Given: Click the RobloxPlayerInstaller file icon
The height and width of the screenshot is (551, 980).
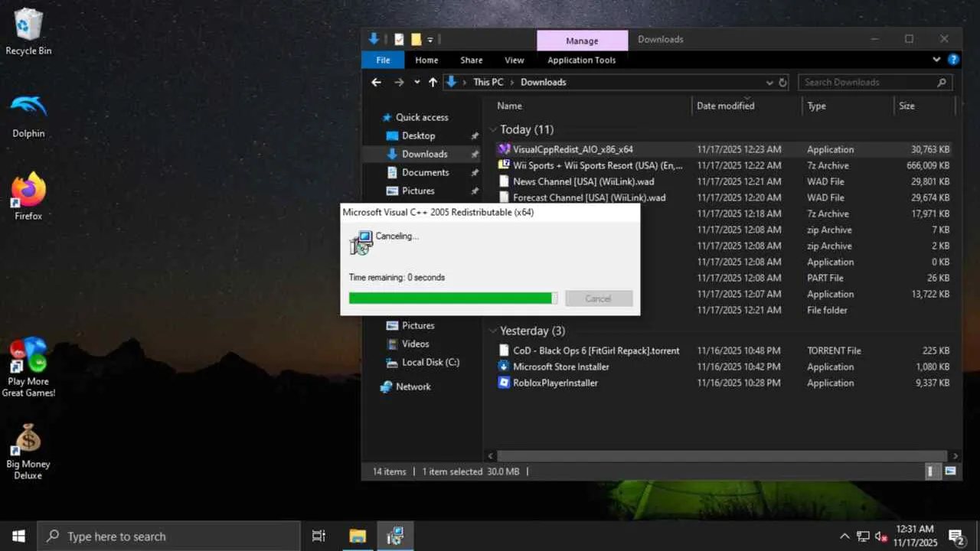Looking at the screenshot, I should point(504,383).
